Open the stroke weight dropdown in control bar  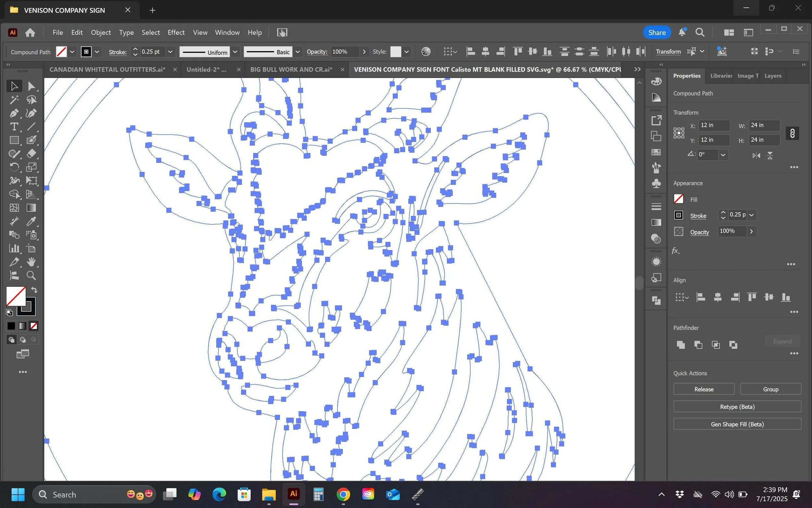tap(170, 52)
